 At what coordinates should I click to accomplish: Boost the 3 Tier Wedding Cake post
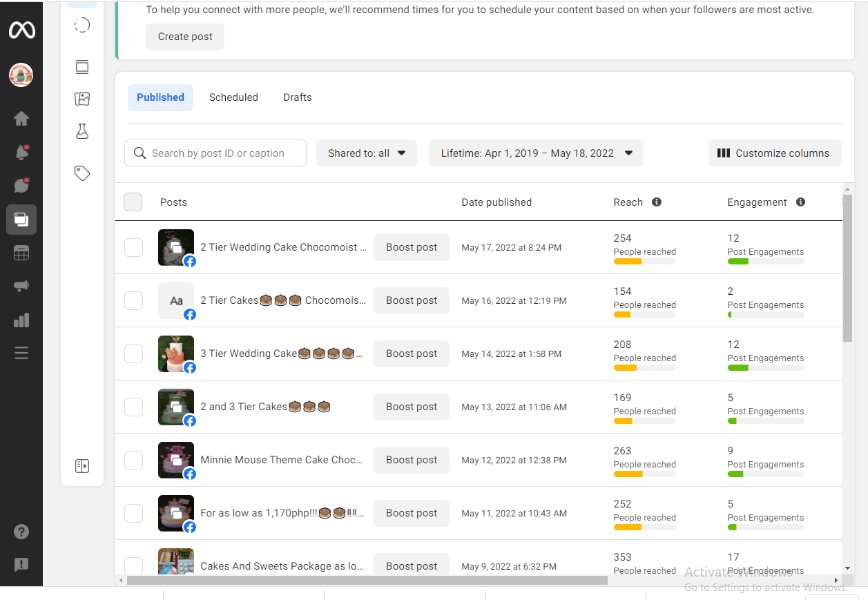pyautogui.click(x=412, y=354)
